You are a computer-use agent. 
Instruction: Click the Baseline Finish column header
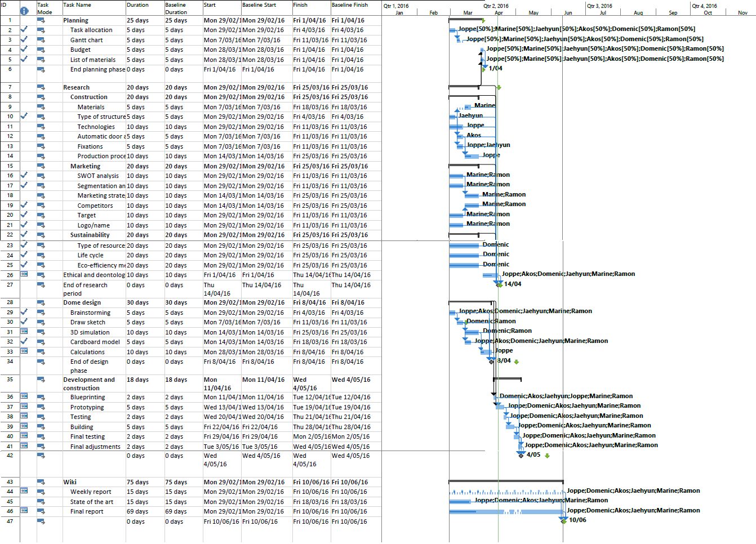pos(349,5)
